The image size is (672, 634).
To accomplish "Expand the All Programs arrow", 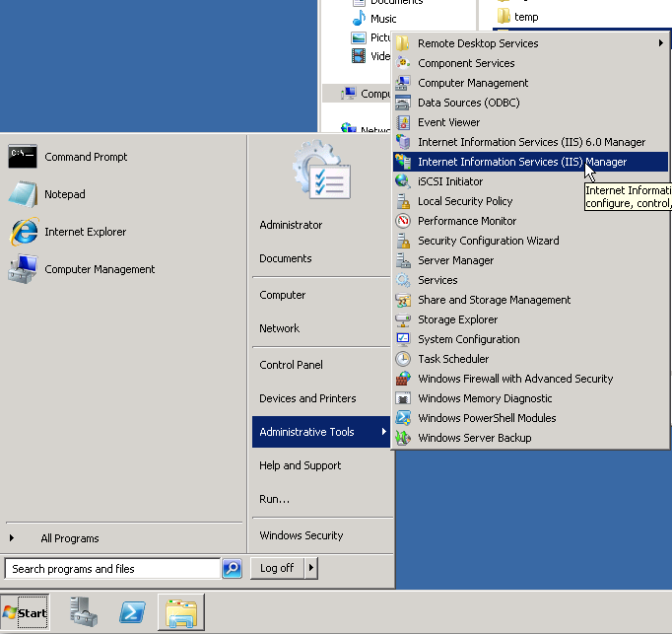I will 12,538.
